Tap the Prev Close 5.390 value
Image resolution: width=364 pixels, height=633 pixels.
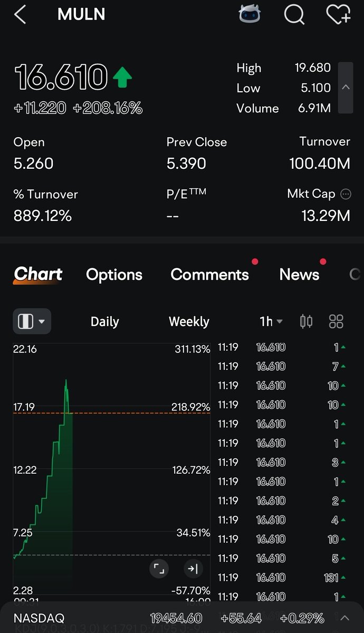(x=186, y=164)
